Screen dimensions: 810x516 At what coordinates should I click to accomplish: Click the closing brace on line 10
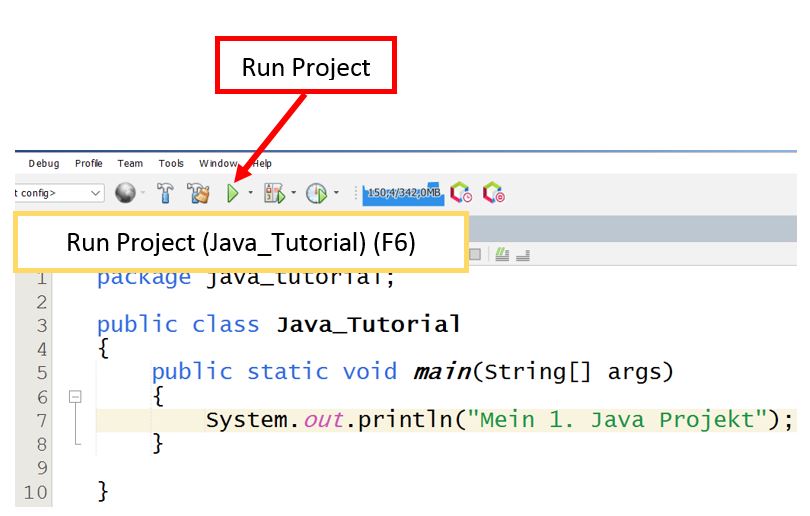[103, 491]
